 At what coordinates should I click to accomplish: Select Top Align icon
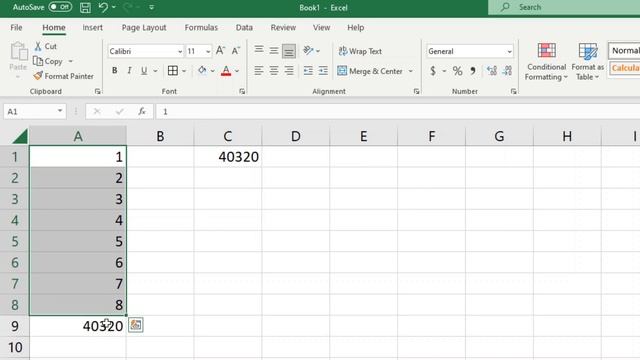[259, 51]
